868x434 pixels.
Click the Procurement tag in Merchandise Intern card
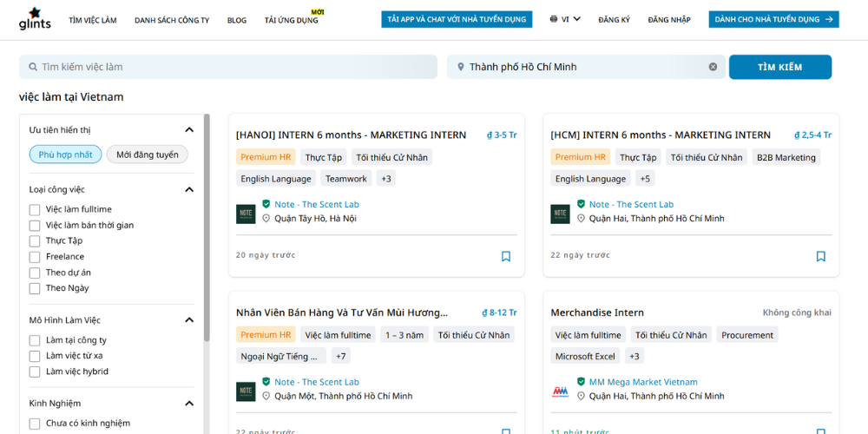747,334
